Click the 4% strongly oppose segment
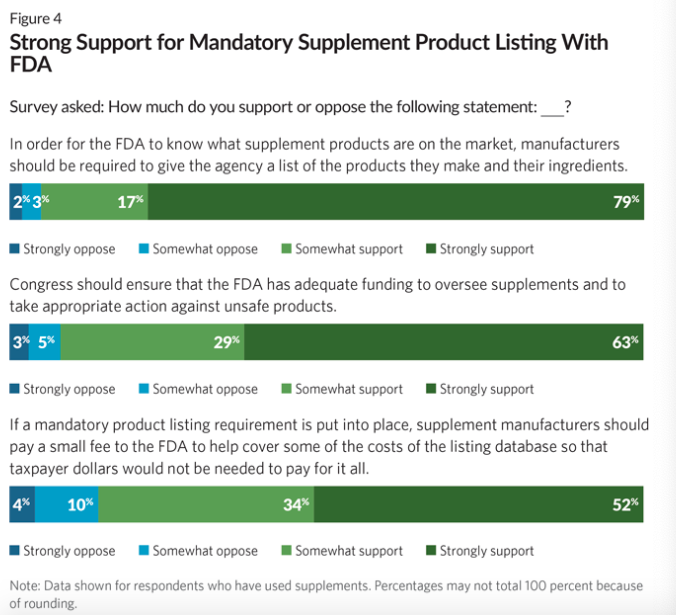 pos(22,504)
